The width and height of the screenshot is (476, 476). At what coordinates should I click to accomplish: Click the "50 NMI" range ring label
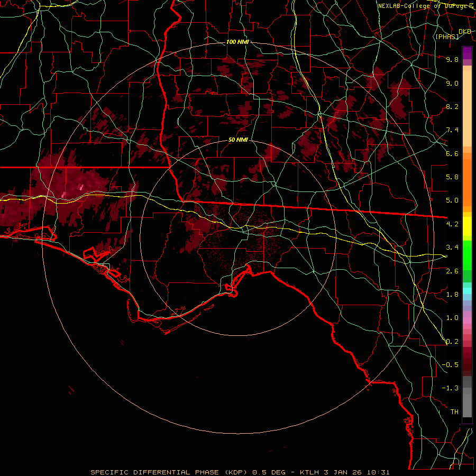(239, 140)
